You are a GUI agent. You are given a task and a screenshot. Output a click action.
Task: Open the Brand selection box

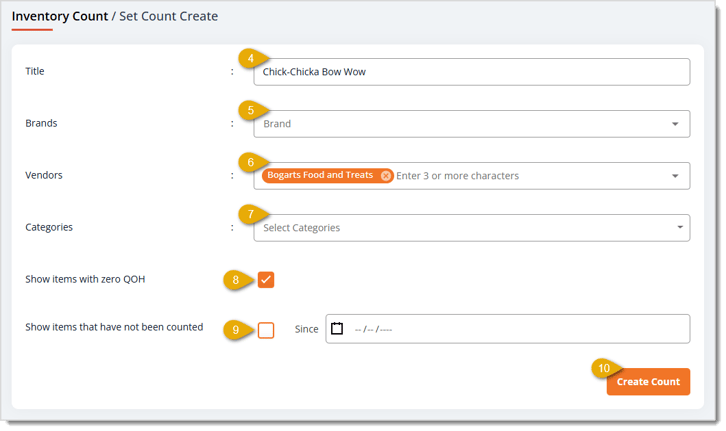tap(472, 124)
